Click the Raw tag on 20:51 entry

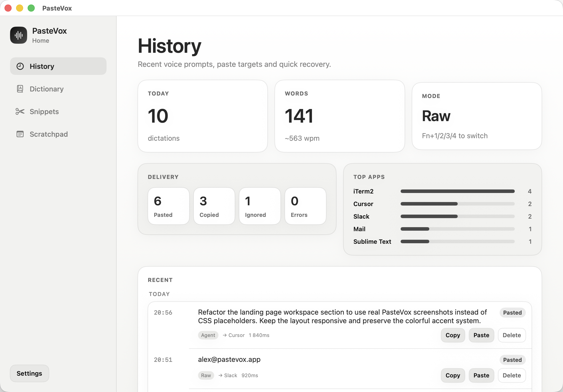click(206, 375)
